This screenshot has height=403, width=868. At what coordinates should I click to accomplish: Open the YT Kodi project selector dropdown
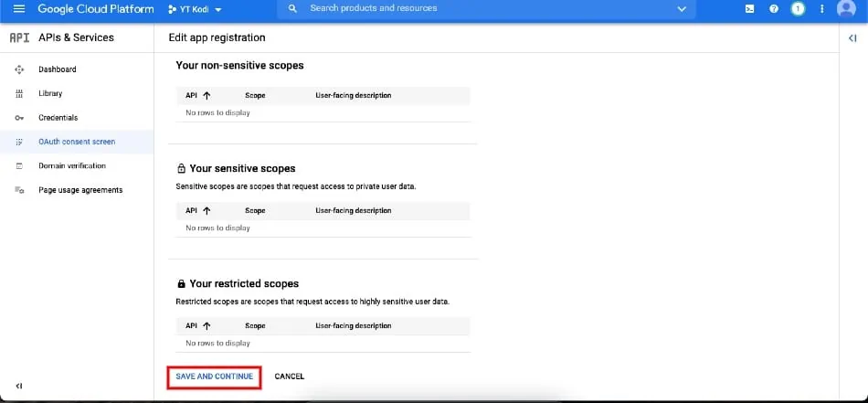[x=195, y=9]
